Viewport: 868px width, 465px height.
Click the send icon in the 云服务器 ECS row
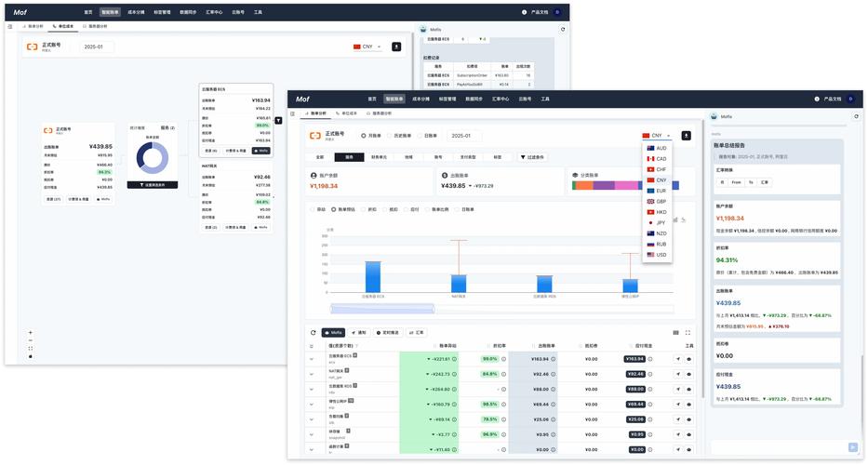[678, 359]
